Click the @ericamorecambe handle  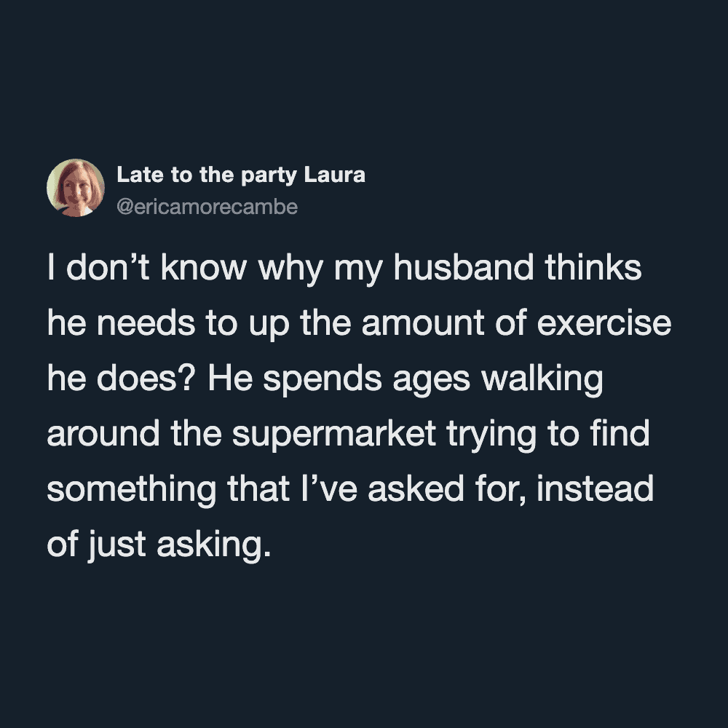pos(207,207)
